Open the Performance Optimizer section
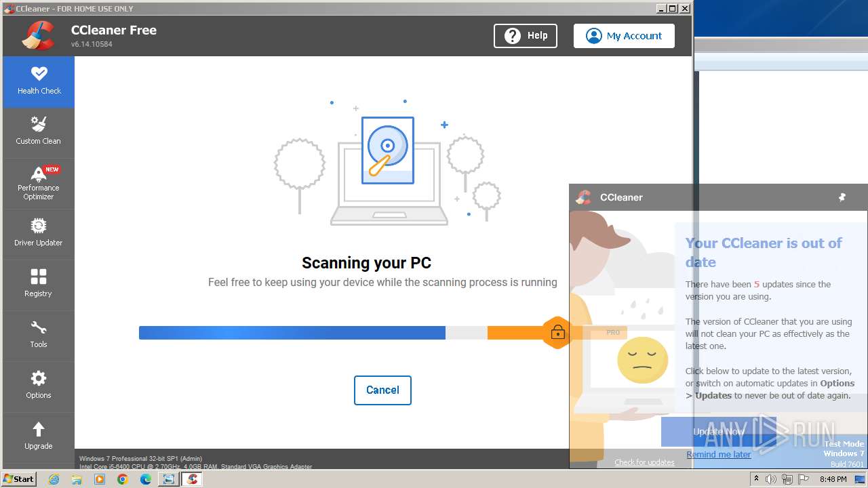Viewport: 868px width, 488px height. (39, 183)
